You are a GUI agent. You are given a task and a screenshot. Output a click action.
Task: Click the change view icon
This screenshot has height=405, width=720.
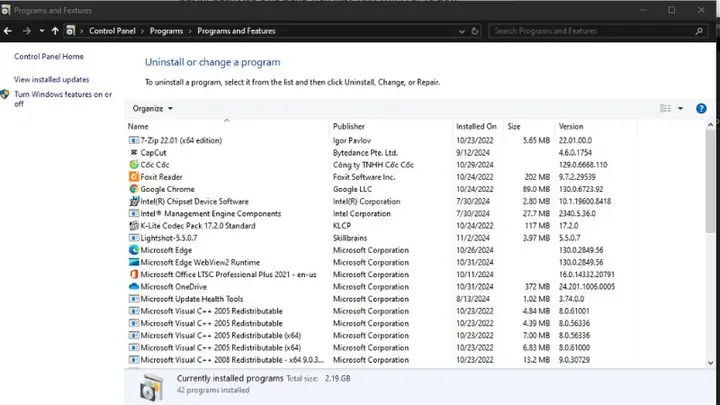[665, 108]
